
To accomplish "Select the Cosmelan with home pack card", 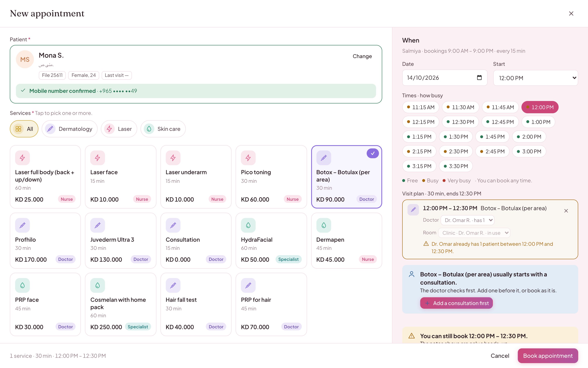I will click(x=120, y=304).
